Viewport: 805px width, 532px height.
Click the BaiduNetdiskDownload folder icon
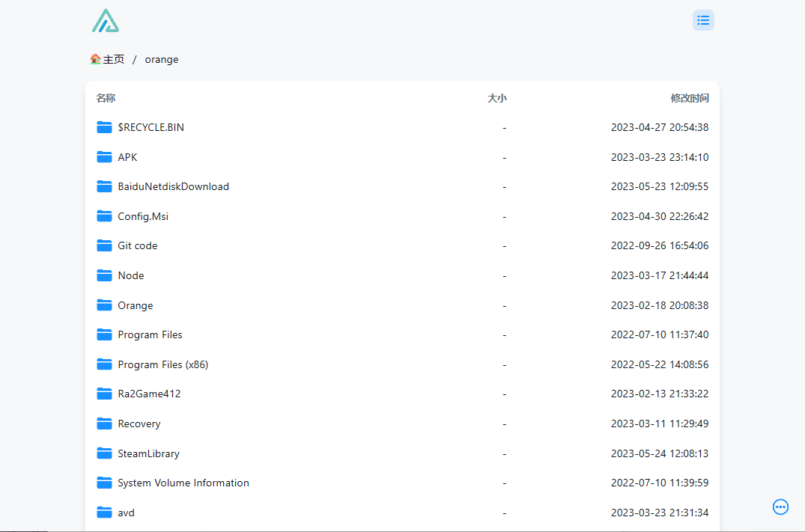104,186
